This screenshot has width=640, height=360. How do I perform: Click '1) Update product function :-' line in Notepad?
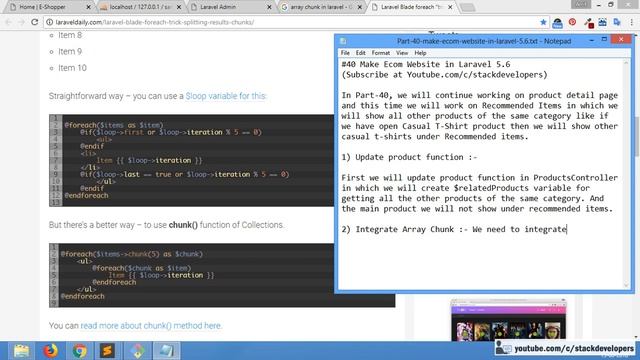point(409,157)
